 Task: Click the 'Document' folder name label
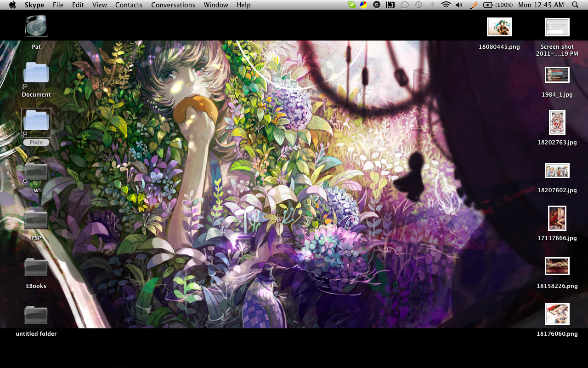tap(36, 95)
